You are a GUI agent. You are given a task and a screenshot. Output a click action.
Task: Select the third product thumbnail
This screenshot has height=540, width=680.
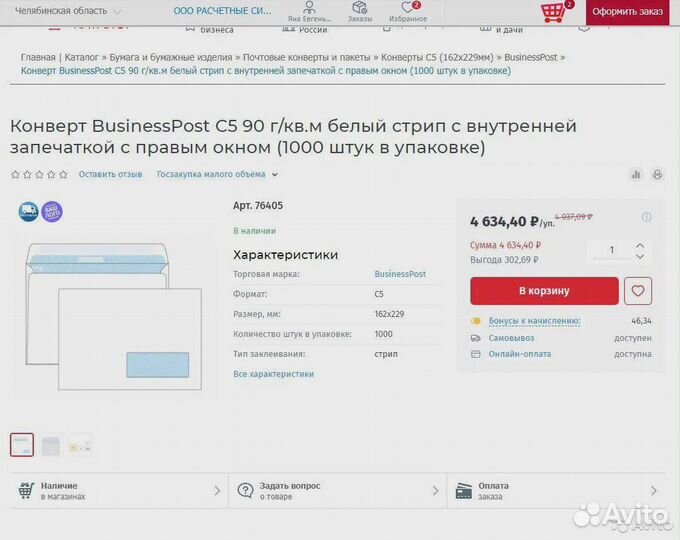(x=80, y=445)
